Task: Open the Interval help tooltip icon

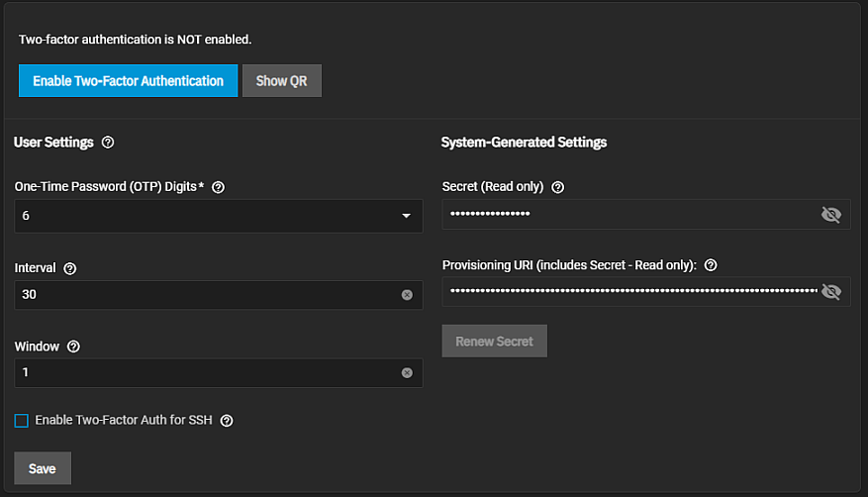Action: (69, 268)
